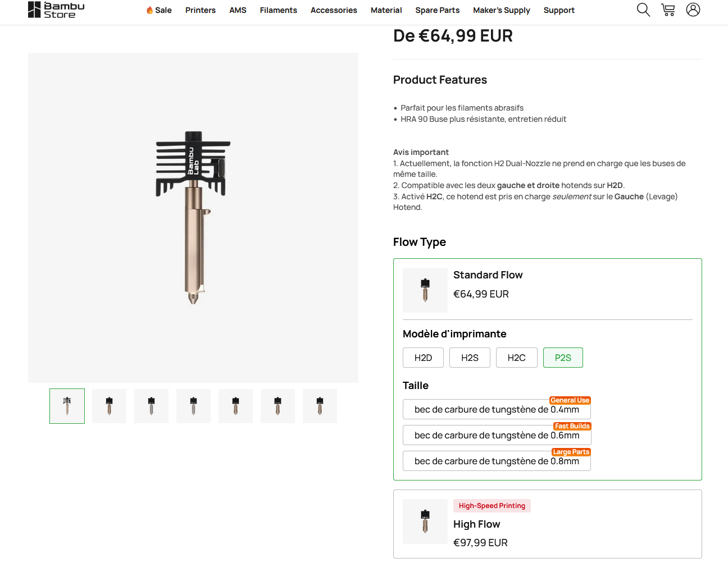728x572 pixels.
Task: Choose the 0.6mm tungsten carbide nozzle
Action: tap(497, 436)
